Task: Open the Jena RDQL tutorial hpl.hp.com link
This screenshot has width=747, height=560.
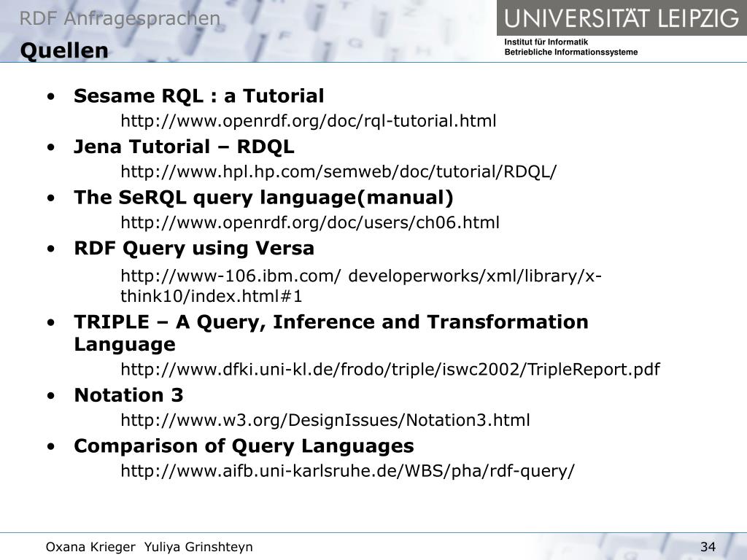Action: coord(338,171)
